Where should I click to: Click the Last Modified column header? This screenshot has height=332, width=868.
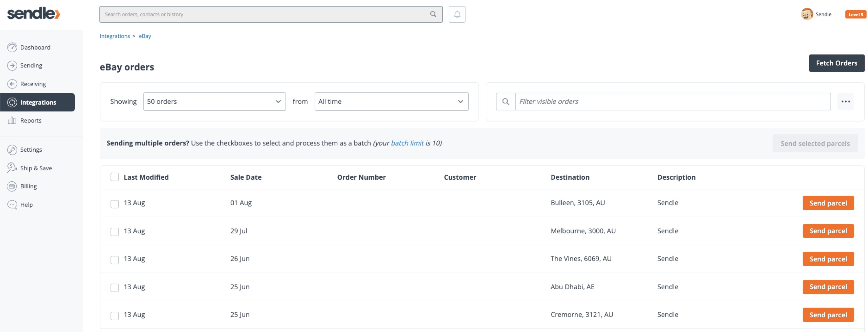[x=146, y=177]
